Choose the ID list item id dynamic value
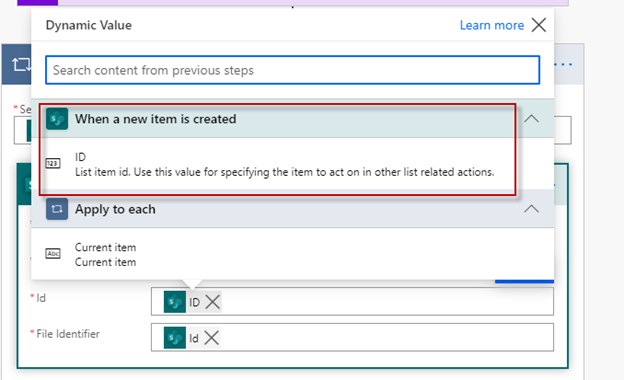 click(292, 164)
